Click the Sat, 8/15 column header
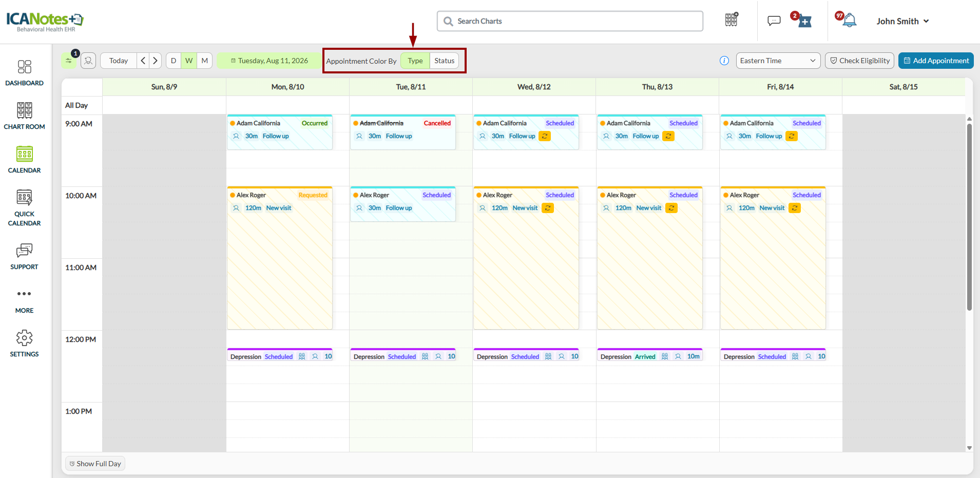This screenshot has width=980, height=478. 904,87
